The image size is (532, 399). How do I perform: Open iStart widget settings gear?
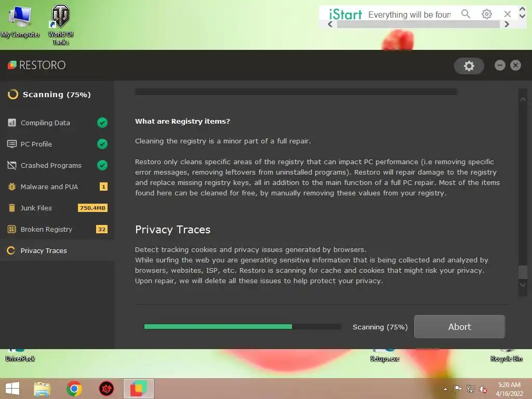click(486, 14)
